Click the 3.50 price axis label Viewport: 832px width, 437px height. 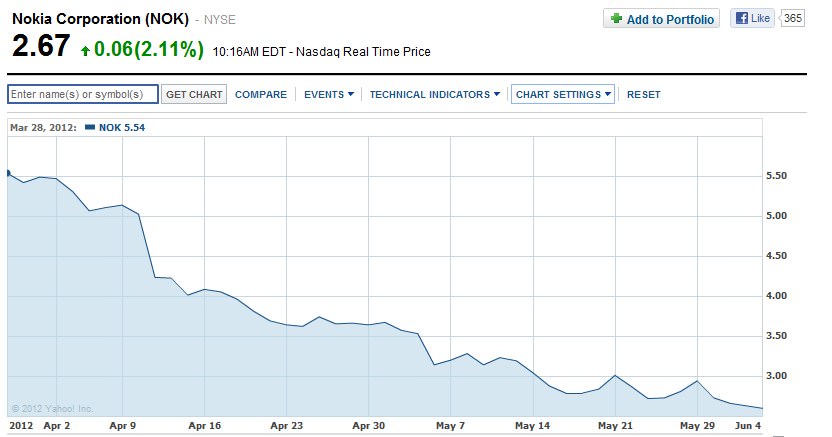(x=776, y=336)
